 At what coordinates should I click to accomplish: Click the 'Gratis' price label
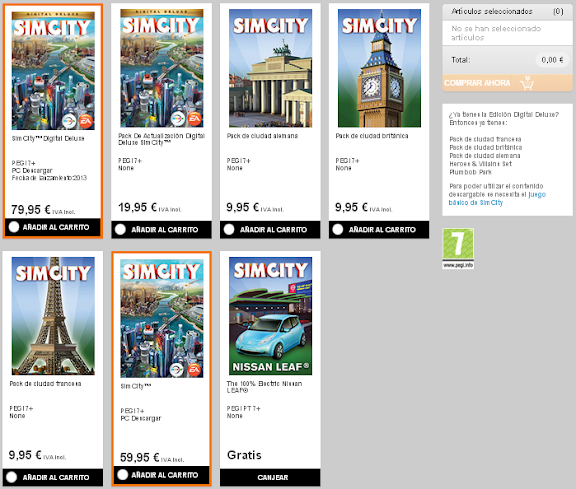(x=244, y=455)
